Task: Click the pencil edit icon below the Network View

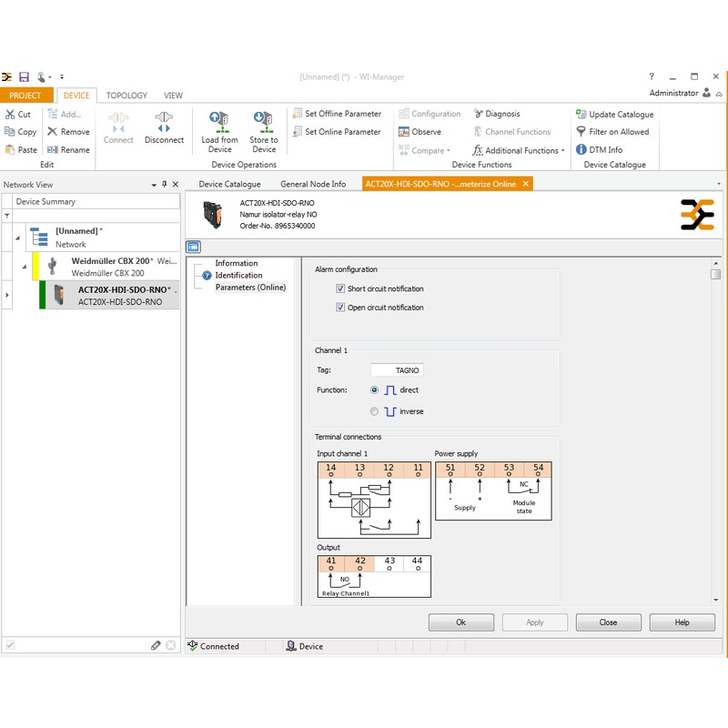Action: click(x=156, y=645)
